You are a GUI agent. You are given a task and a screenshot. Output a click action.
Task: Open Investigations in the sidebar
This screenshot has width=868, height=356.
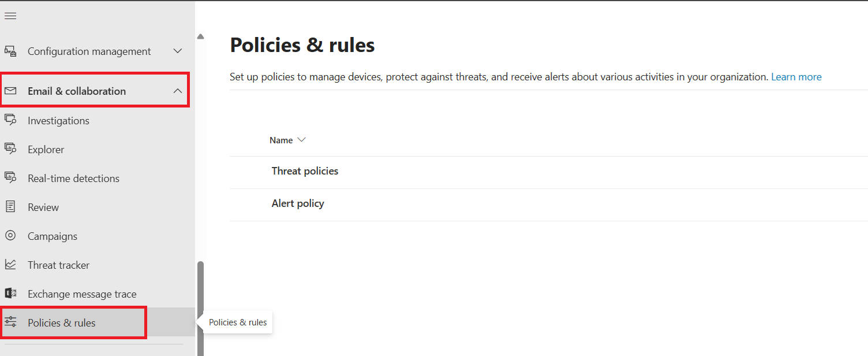(x=58, y=121)
